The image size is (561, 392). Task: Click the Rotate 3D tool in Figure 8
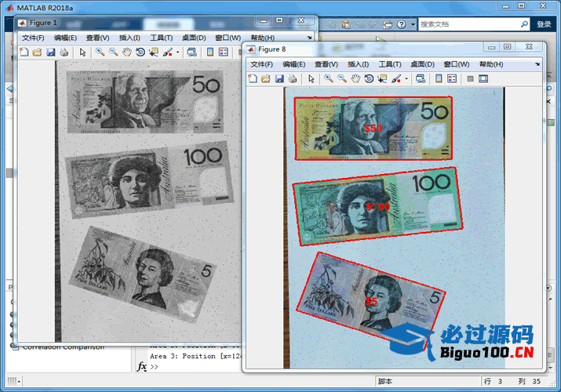point(369,78)
